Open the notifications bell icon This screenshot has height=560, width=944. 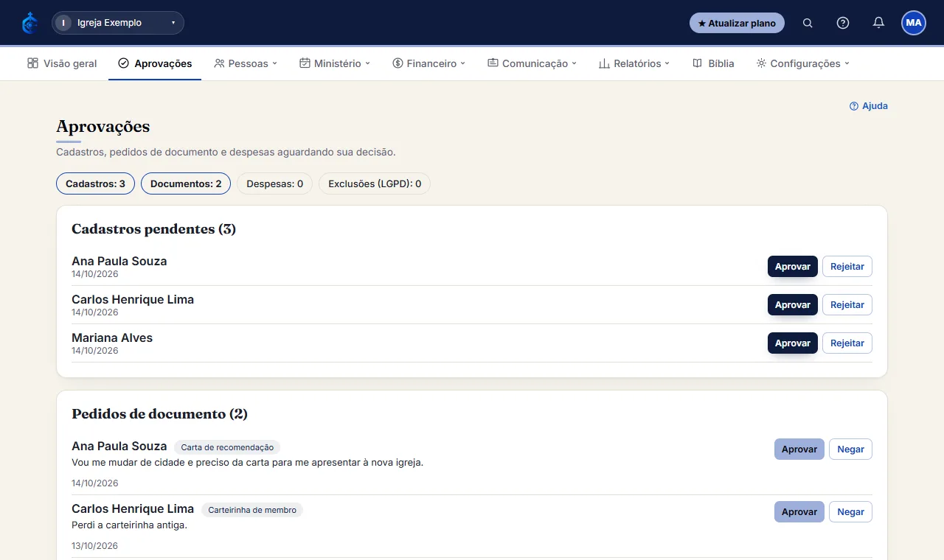click(878, 23)
